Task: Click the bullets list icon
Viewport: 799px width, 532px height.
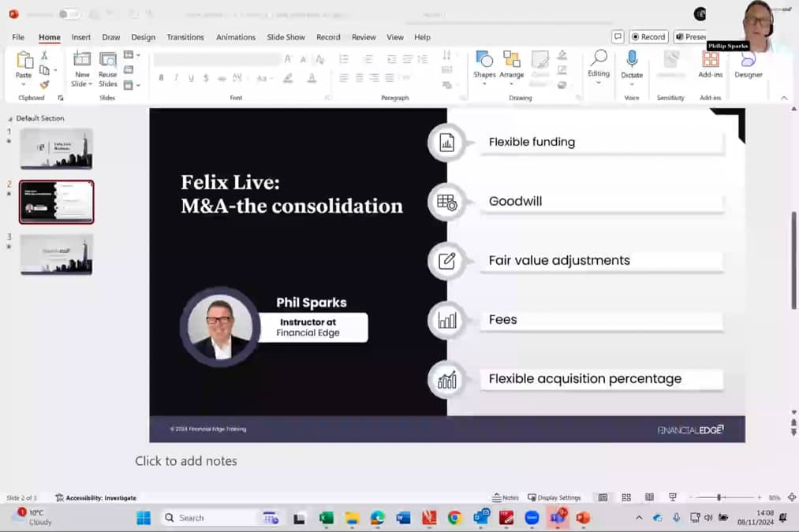Action: pyautogui.click(x=344, y=59)
